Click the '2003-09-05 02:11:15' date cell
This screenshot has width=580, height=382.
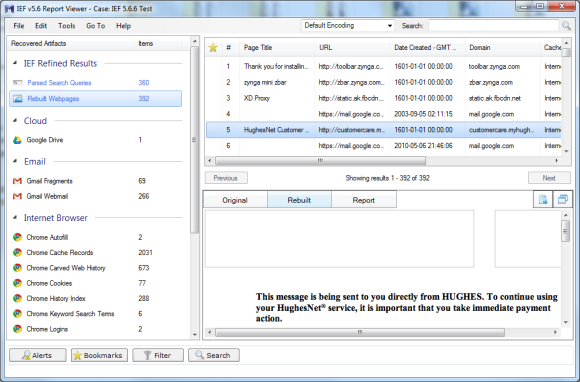pyautogui.click(x=423, y=114)
